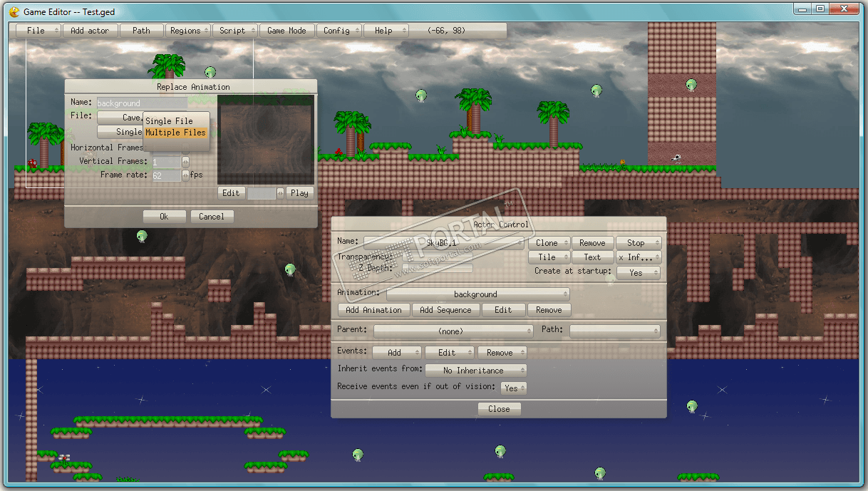Open the Path dropdown in Actor Control
This screenshot has height=491, width=868.
[x=615, y=331]
